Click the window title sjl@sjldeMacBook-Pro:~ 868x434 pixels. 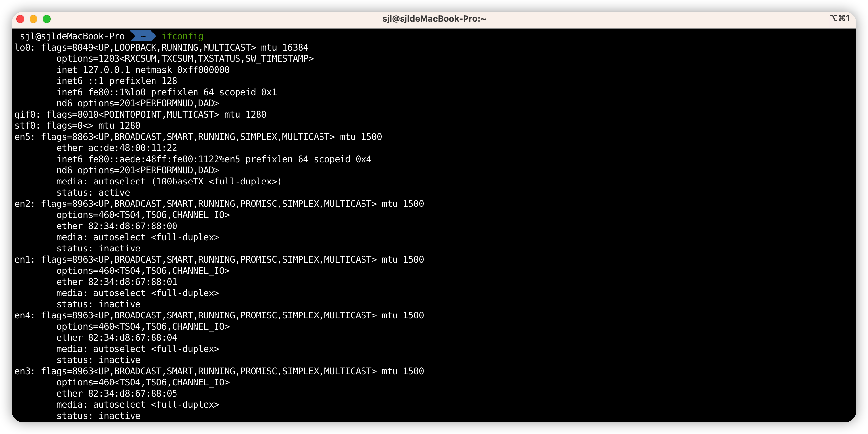point(434,19)
